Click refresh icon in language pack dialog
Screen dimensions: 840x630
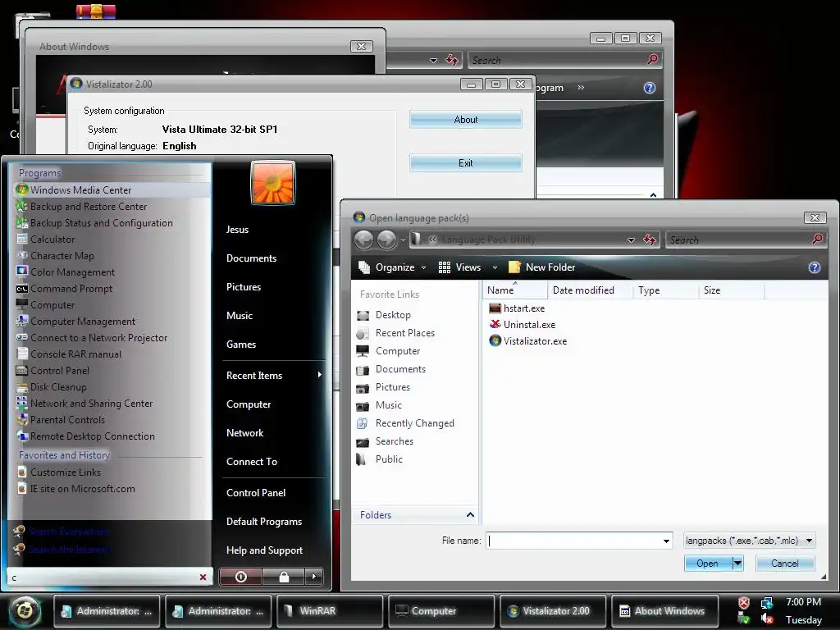650,240
